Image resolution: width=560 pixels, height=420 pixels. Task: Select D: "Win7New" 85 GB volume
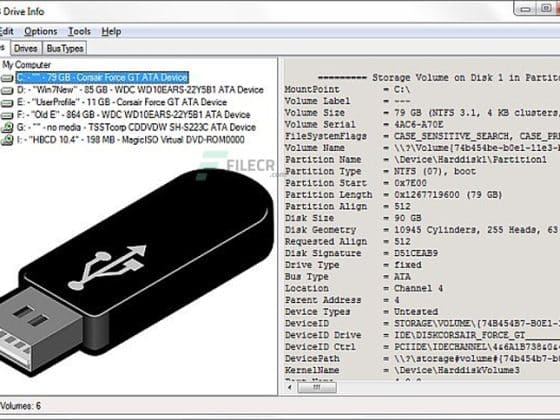click(x=140, y=90)
